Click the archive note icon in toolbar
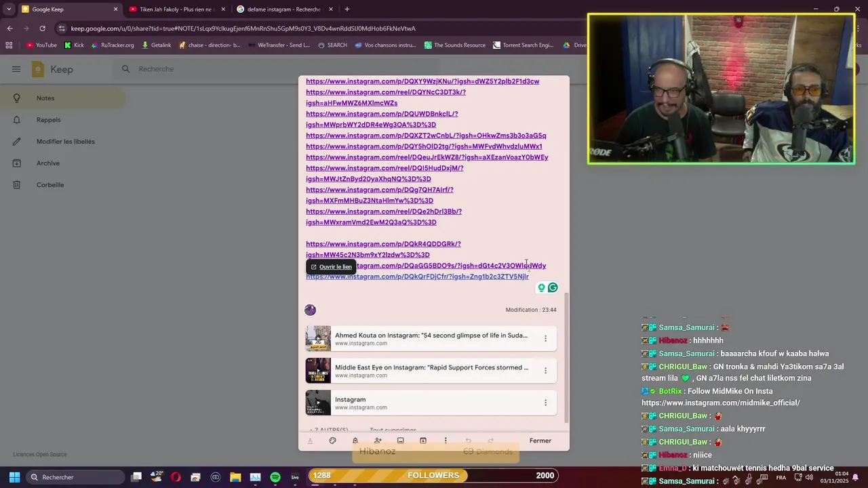The image size is (868, 488). 423,441
